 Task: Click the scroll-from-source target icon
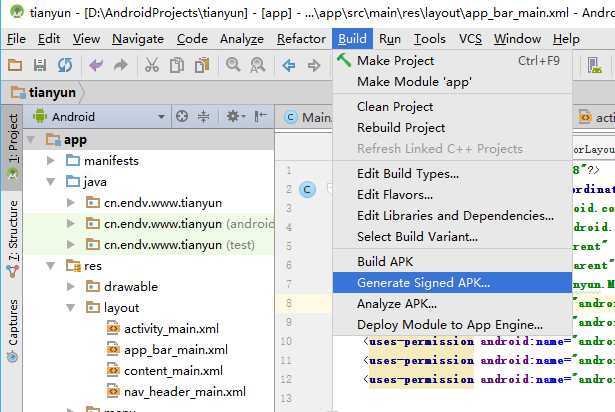click(182, 117)
